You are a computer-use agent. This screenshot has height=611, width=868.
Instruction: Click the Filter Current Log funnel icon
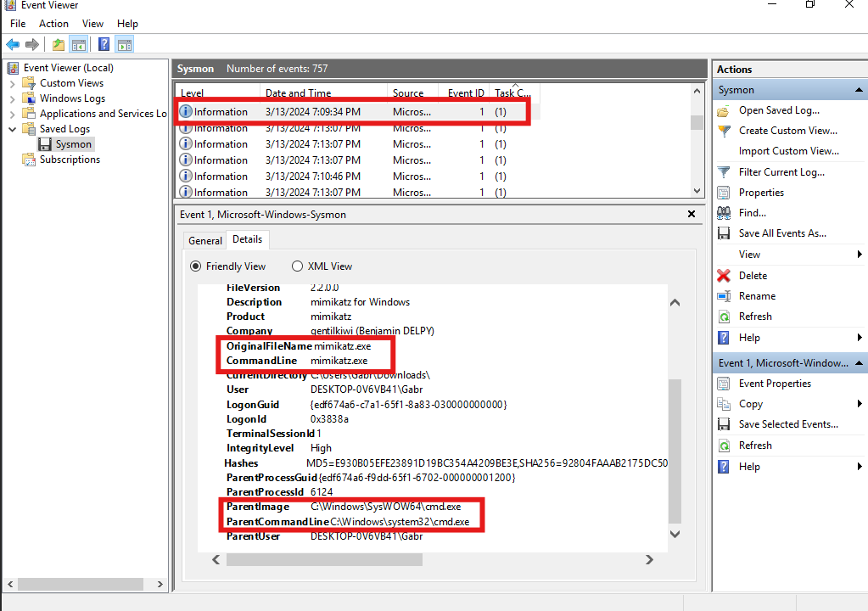point(724,172)
